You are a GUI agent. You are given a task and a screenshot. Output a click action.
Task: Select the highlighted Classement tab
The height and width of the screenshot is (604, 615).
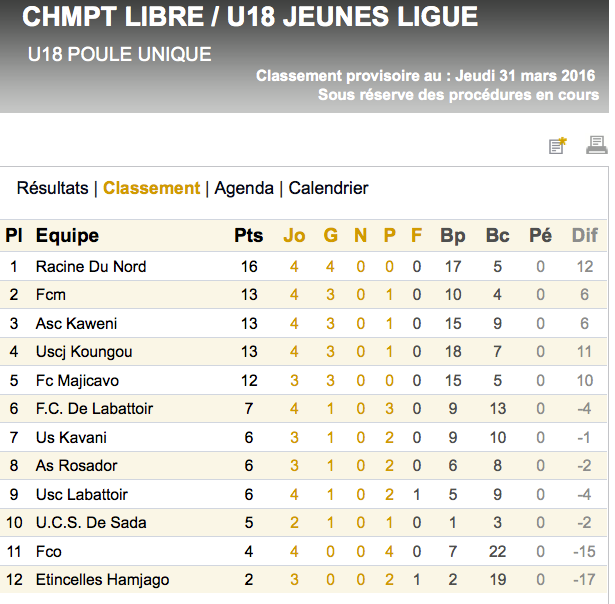point(152,188)
